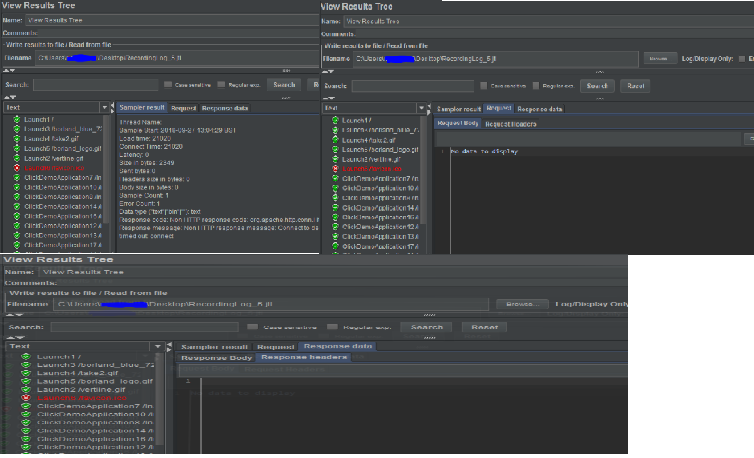Click green icon beside ClickDemoApplication7 in top-right window
Screen dimensions: 754x458
tap(335, 178)
